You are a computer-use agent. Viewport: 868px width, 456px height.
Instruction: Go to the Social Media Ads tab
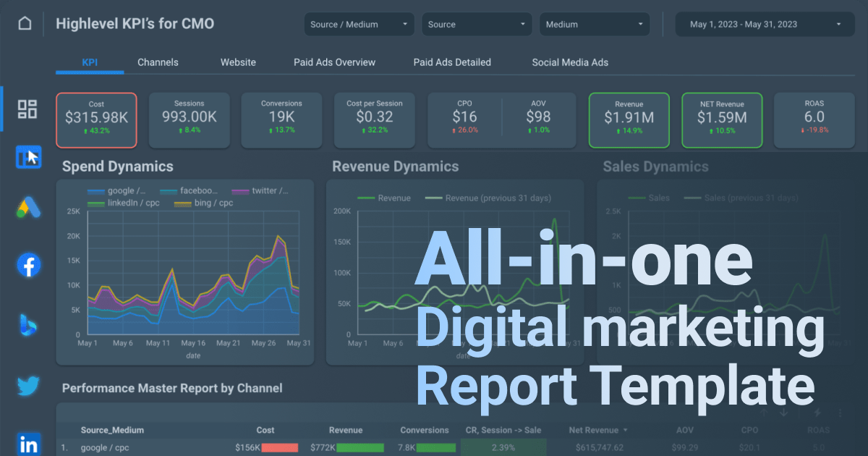coord(570,62)
